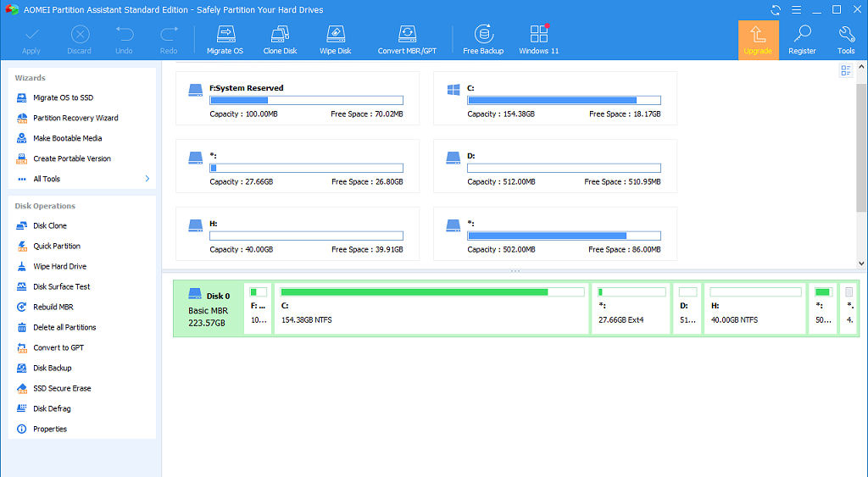Click the Discard toolbar icon
Image resolution: width=868 pixels, height=477 pixels.
point(80,35)
